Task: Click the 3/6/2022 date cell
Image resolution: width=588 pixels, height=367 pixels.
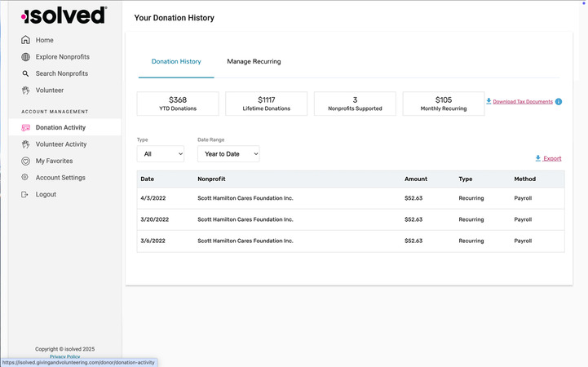Action: (153, 241)
